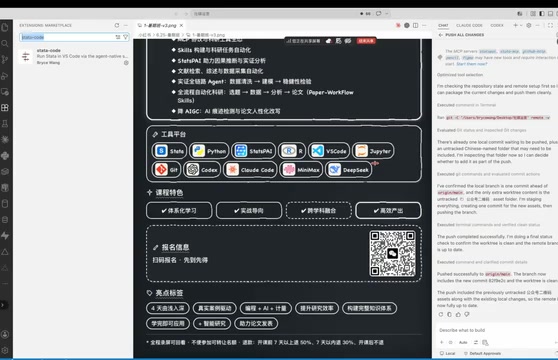Open the Python icon in activity bar
This screenshot has width=558, height=360.
5,155
